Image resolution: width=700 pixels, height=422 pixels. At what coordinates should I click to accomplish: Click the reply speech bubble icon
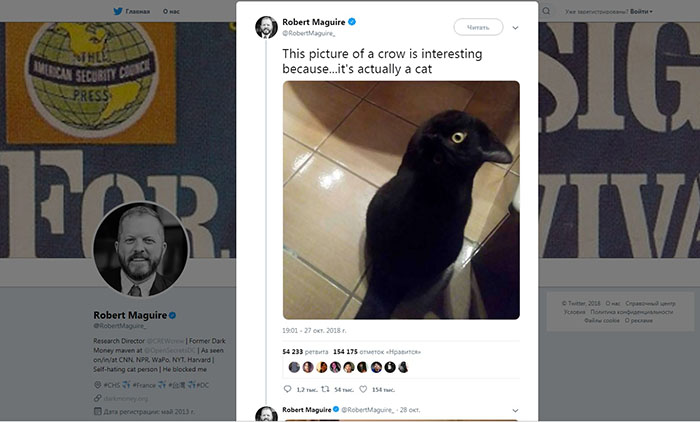pos(289,389)
